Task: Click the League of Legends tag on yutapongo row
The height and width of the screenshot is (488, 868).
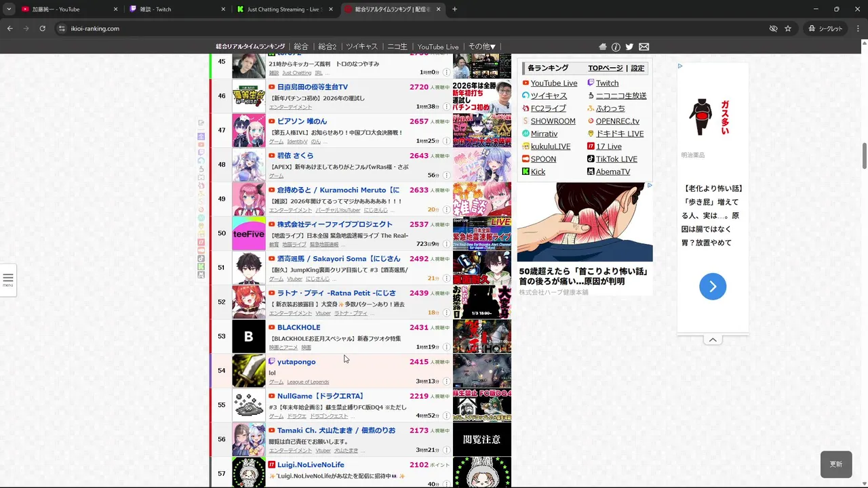Action: click(x=308, y=382)
